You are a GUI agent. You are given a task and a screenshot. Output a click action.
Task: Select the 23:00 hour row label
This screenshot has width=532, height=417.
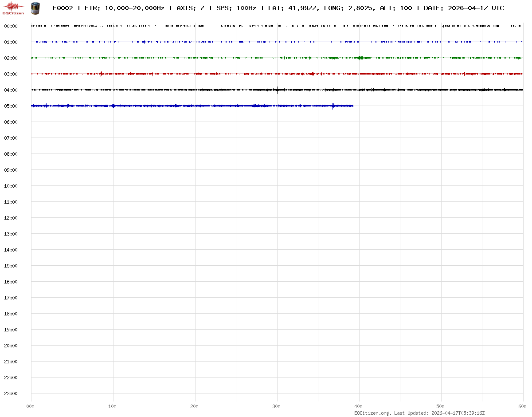(x=11, y=393)
